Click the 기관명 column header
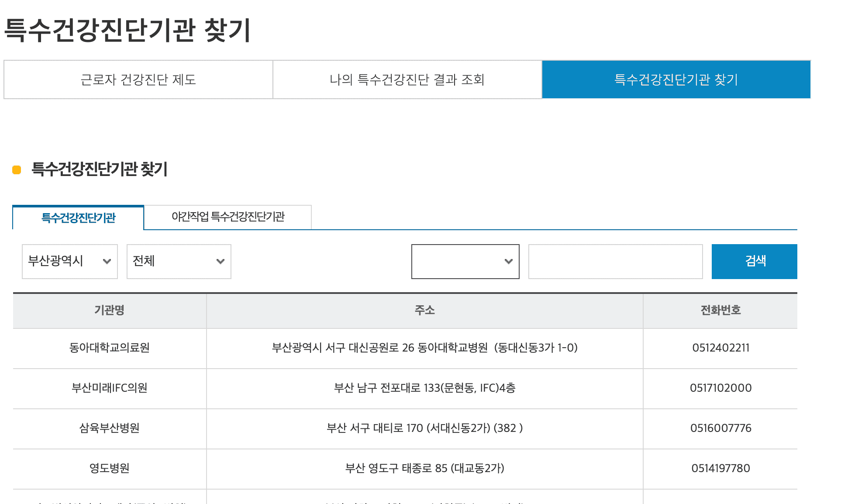Screen dimensions: 841x504 pyautogui.click(x=110, y=311)
